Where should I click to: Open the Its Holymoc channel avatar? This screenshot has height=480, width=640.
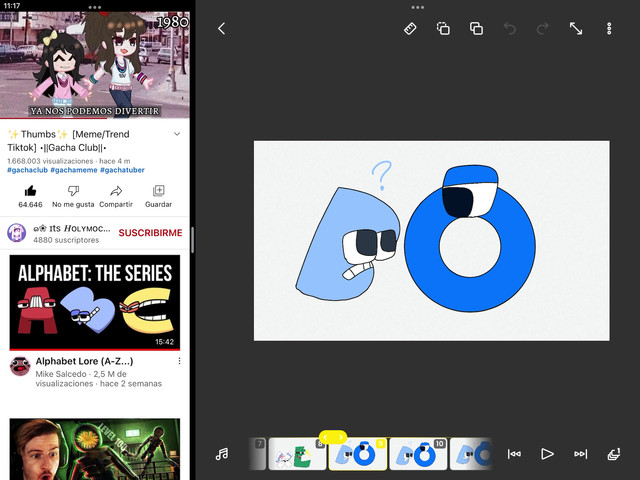point(17,233)
